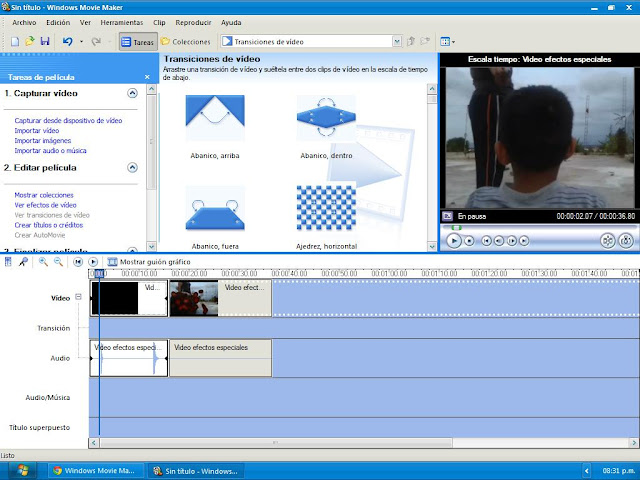640x480 pixels.
Task: Toggle the Tareas pane button
Action: point(138,42)
